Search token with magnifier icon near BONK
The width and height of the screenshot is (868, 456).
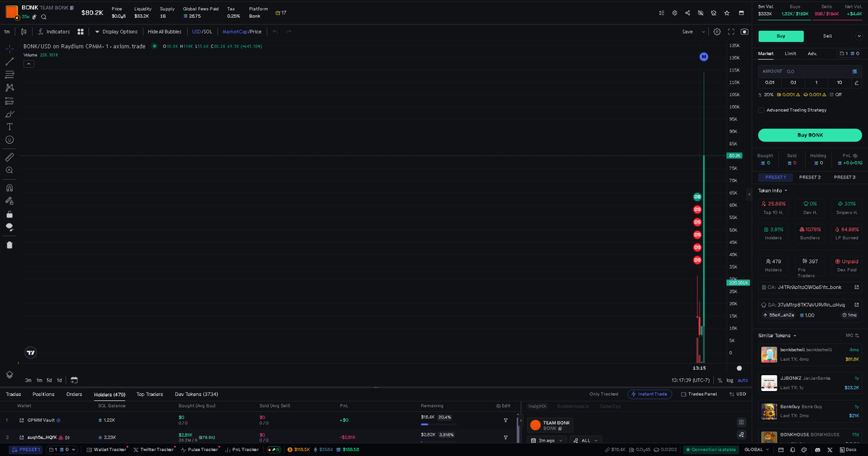pos(43,17)
